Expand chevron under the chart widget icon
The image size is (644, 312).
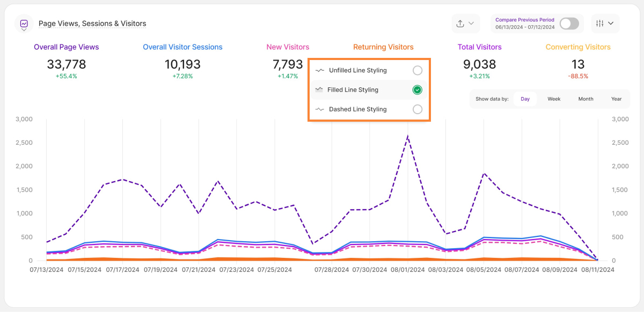24,31
